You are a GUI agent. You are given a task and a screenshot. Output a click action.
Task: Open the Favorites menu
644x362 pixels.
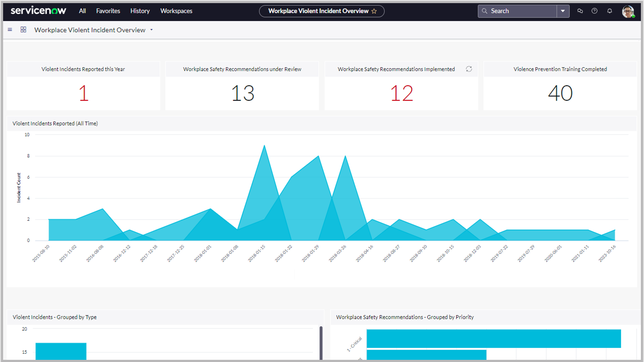108,11
